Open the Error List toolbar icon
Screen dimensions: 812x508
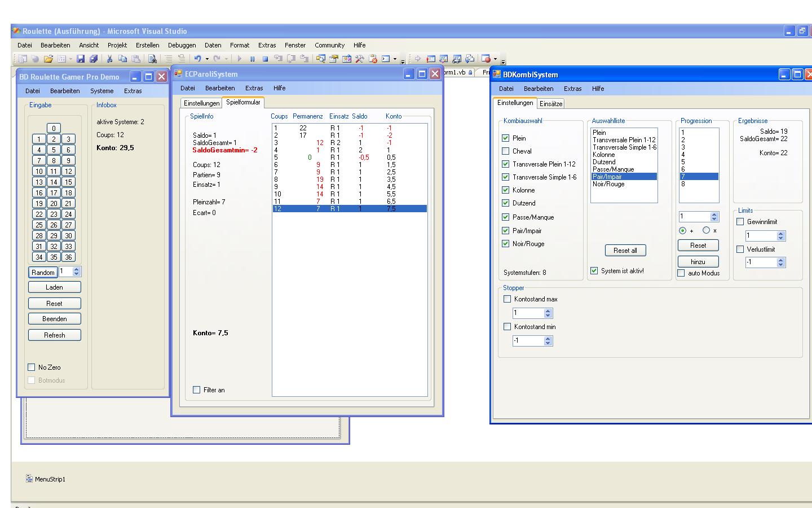click(373, 59)
